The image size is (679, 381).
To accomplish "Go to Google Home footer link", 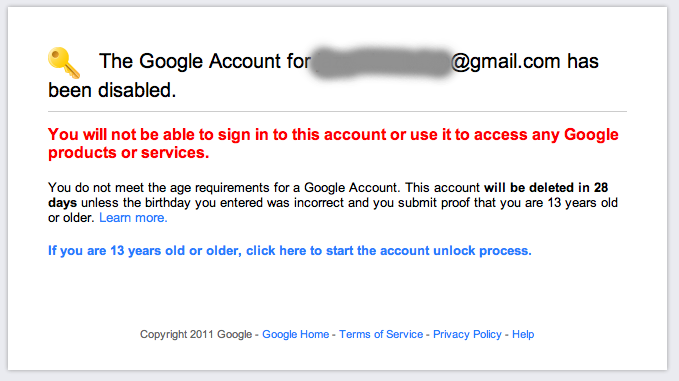I will point(295,334).
